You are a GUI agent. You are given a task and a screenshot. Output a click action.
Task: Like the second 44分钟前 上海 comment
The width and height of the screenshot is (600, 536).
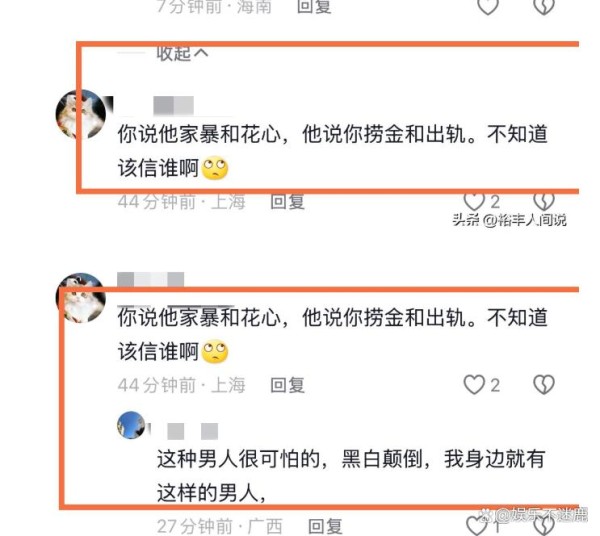coord(474,384)
